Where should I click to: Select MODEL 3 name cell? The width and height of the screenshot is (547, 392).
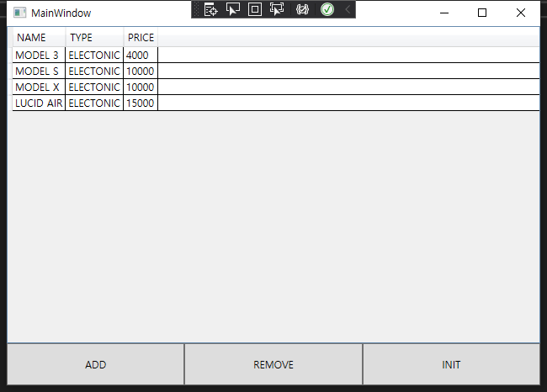[39, 56]
